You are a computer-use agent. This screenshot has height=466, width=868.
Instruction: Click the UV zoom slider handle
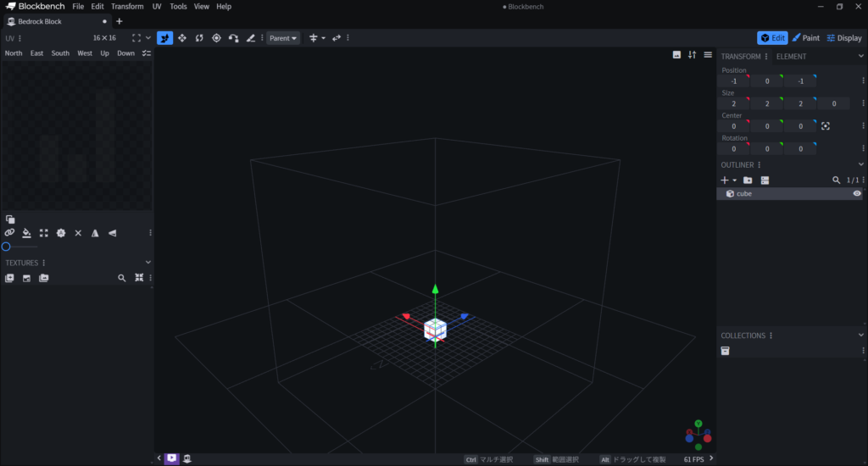6,247
